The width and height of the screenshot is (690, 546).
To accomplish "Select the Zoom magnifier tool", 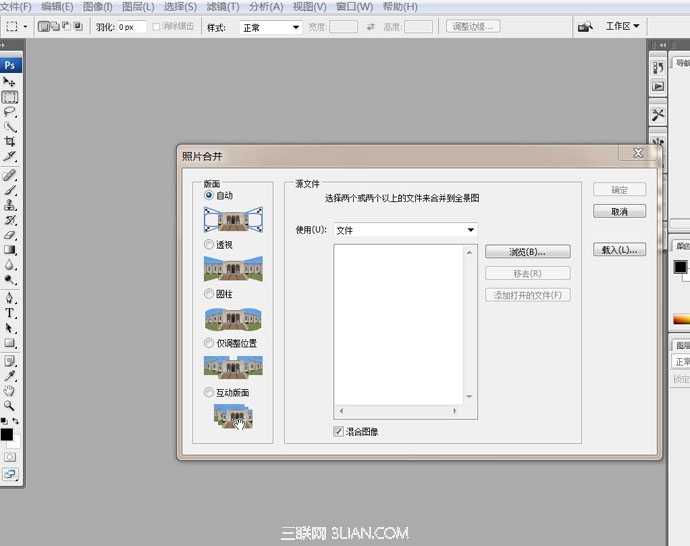I will (10, 406).
